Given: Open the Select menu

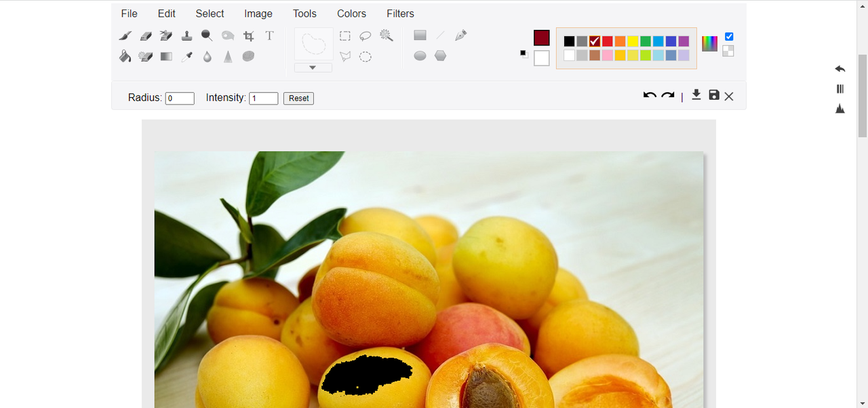Looking at the screenshot, I should coord(210,14).
